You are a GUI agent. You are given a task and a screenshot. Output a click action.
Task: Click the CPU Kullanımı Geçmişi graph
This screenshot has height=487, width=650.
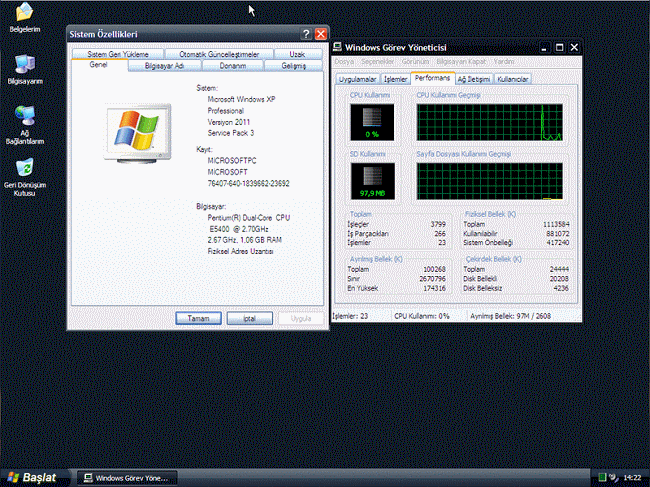(490, 122)
